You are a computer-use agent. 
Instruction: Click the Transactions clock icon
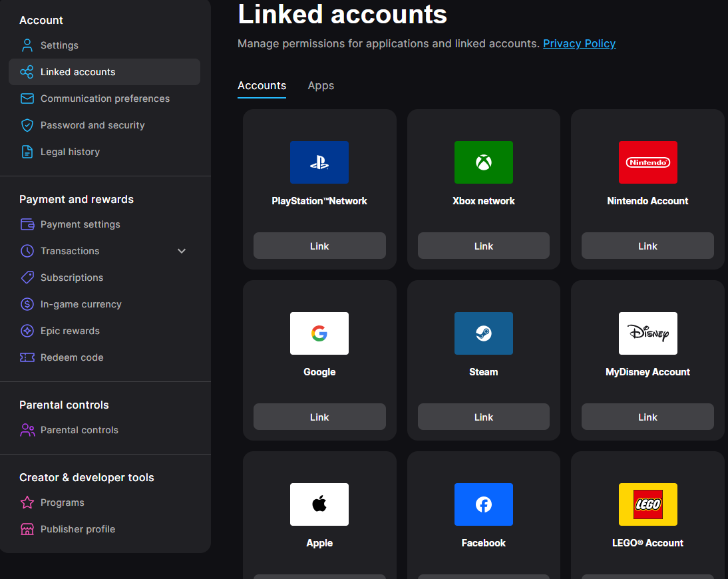coord(27,251)
